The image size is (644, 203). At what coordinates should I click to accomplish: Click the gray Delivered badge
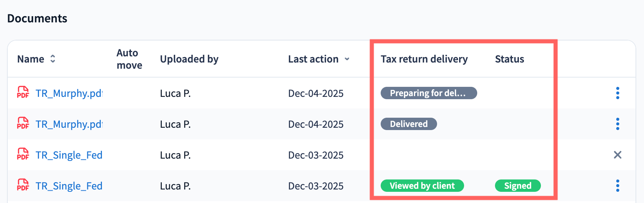point(408,124)
